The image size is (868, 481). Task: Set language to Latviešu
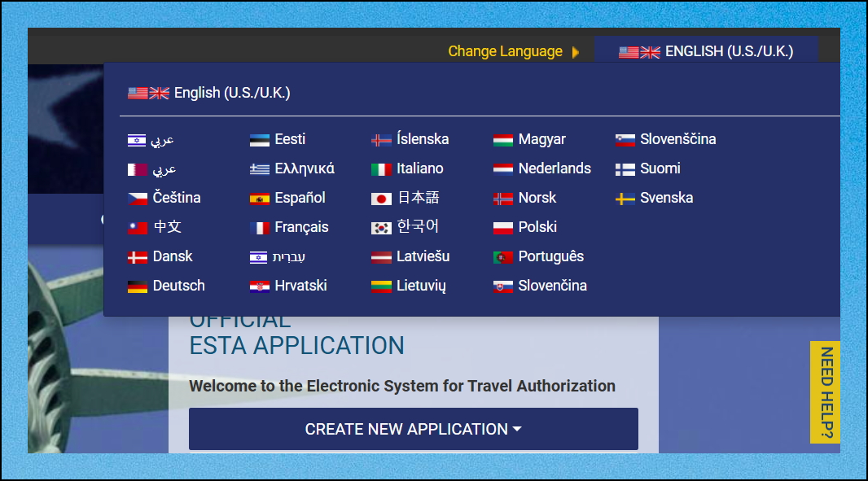coord(423,256)
